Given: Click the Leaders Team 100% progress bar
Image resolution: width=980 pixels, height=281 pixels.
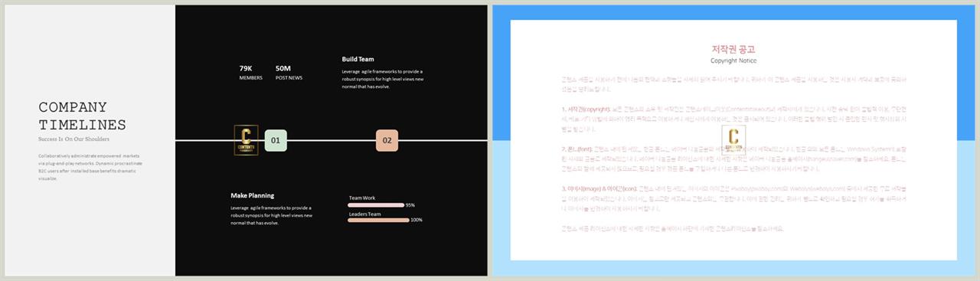Looking at the screenshot, I should [x=378, y=220].
